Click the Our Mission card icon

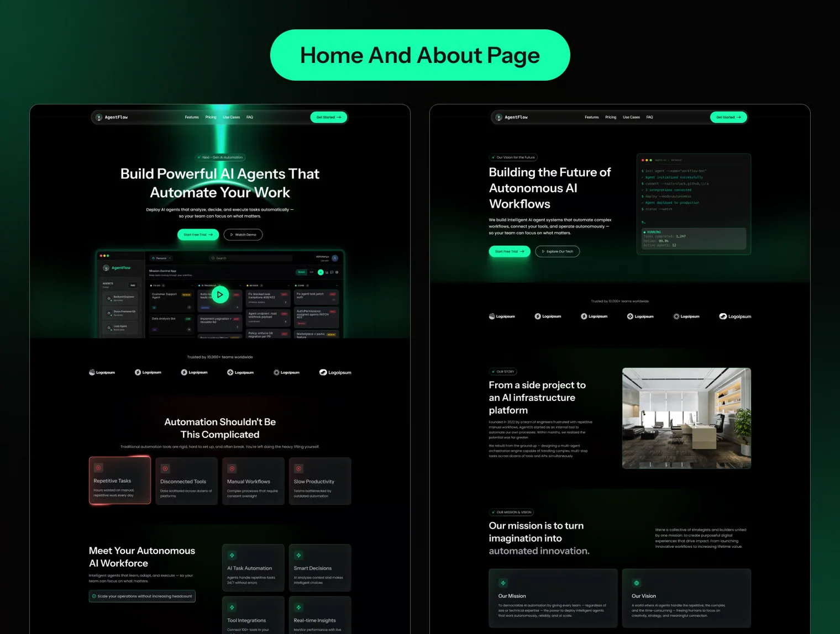pos(503,583)
